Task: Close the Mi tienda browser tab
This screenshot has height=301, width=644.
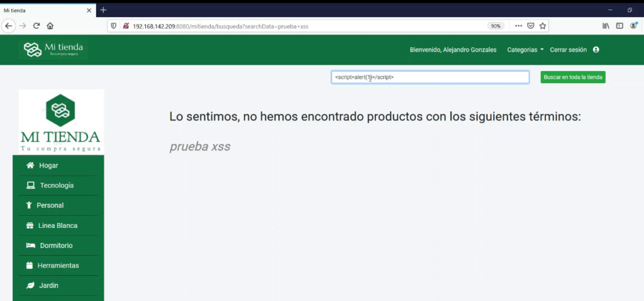Action: coord(89,10)
